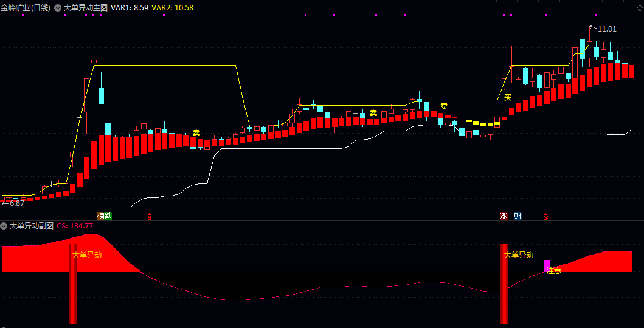Screen dimensions: 644x328
Task: Click the red S marker below the 买 signal
Action: [x=546, y=216]
